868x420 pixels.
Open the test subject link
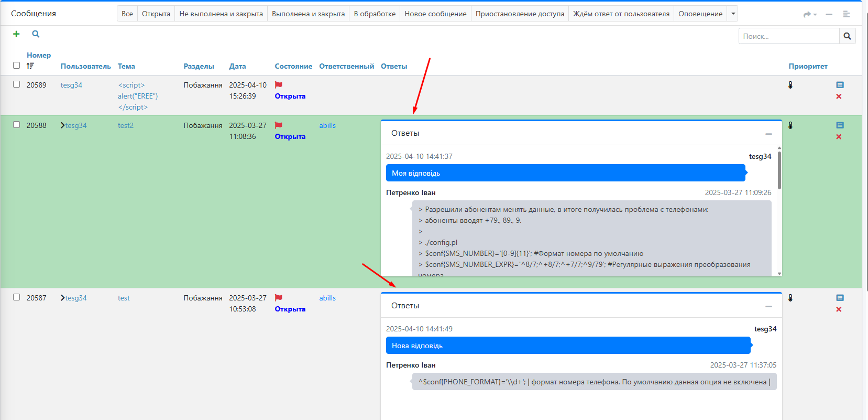[x=124, y=298]
